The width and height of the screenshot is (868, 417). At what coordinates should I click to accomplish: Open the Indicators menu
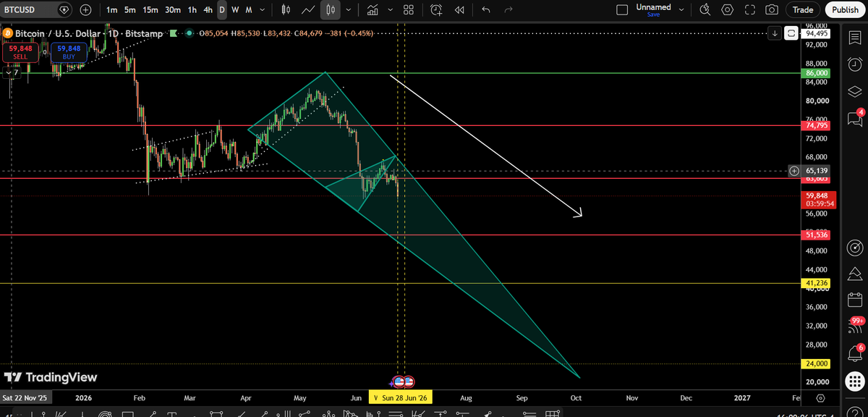point(373,10)
